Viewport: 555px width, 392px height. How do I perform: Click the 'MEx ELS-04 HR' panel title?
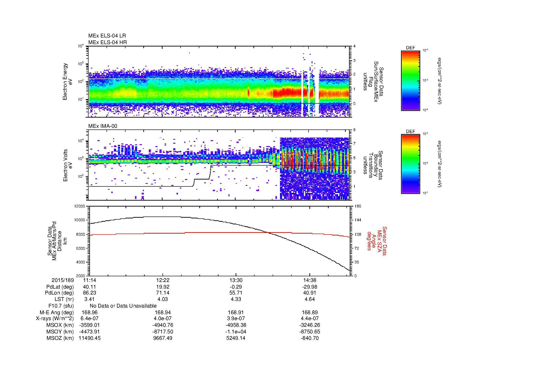[x=107, y=42]
